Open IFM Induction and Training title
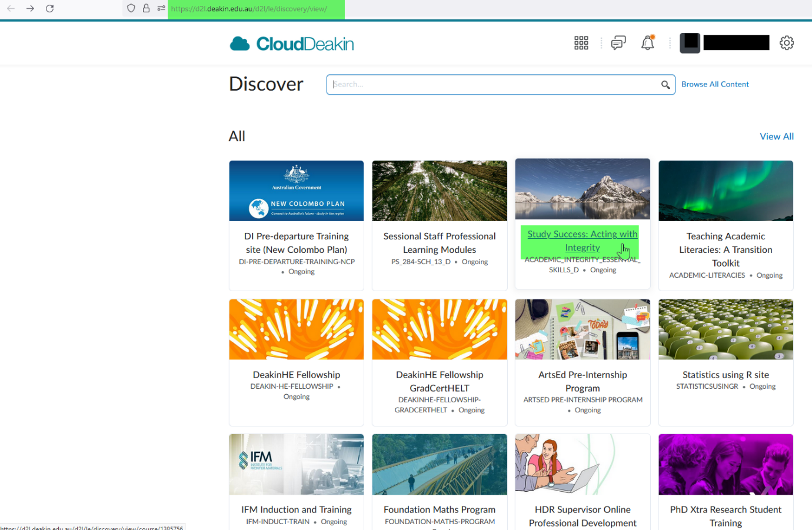The image size is (812, 530). click(x=297, y=509)
